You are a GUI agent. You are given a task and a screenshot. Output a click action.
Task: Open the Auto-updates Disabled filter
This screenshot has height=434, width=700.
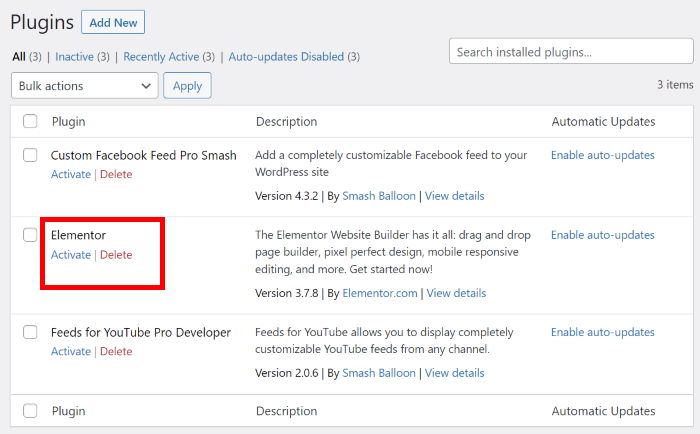pyautogui.click(x=286, y=57)
